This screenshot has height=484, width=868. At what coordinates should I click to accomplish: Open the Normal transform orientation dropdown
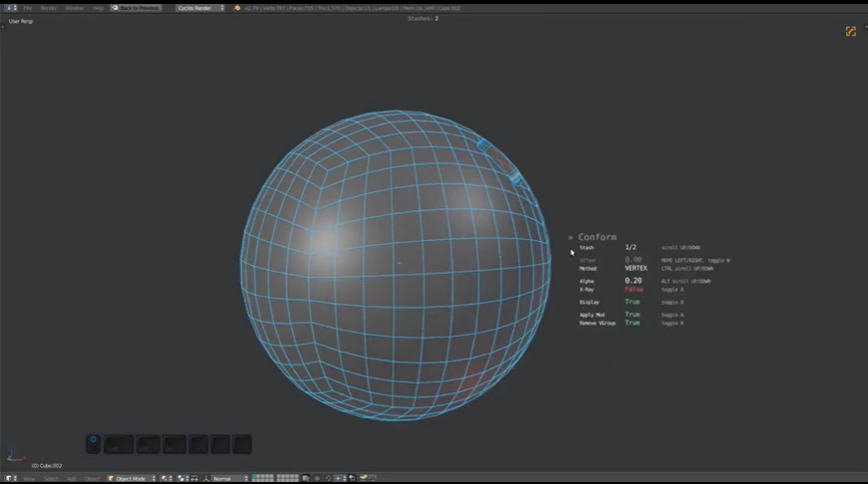[227, 478]
